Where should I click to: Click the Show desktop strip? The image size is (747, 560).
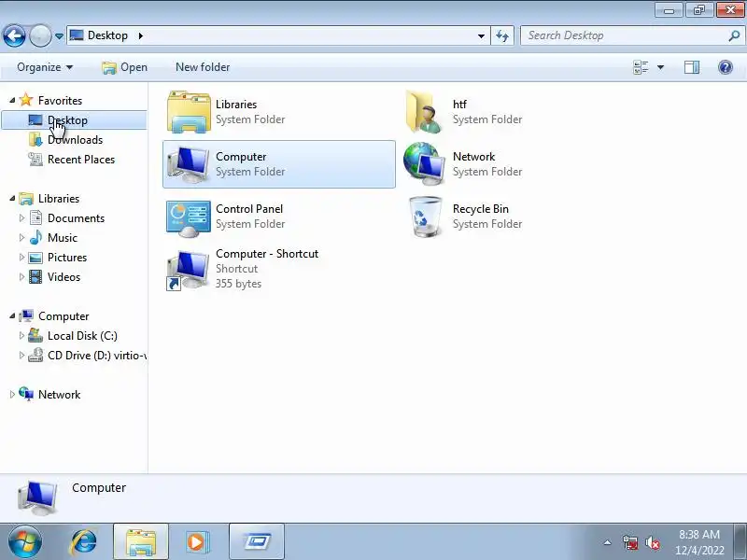(741, 542)
